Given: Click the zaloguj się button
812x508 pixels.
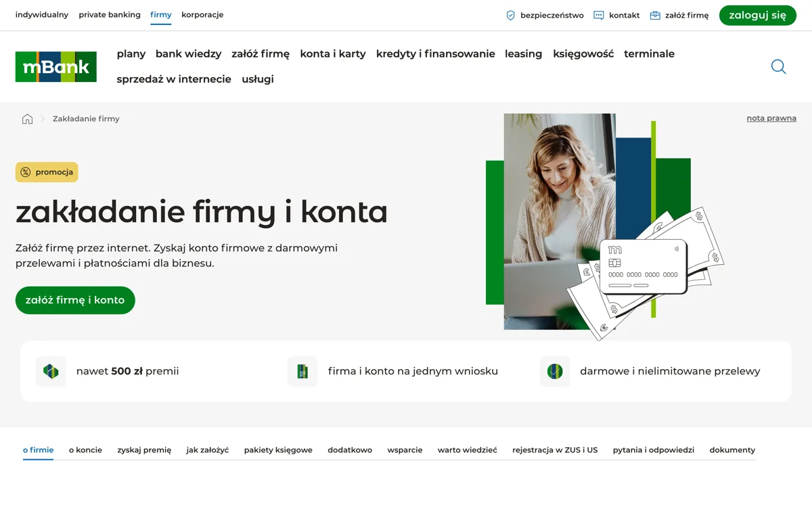Looking at the screenshot, I should click(758, 15).
